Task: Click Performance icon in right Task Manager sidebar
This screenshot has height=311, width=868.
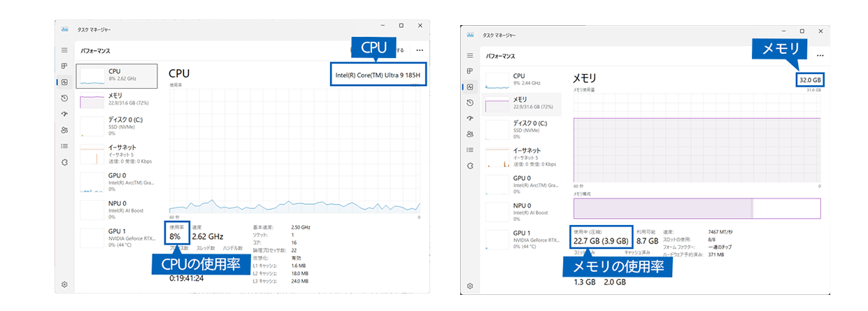Action: (x=470, y=87)
